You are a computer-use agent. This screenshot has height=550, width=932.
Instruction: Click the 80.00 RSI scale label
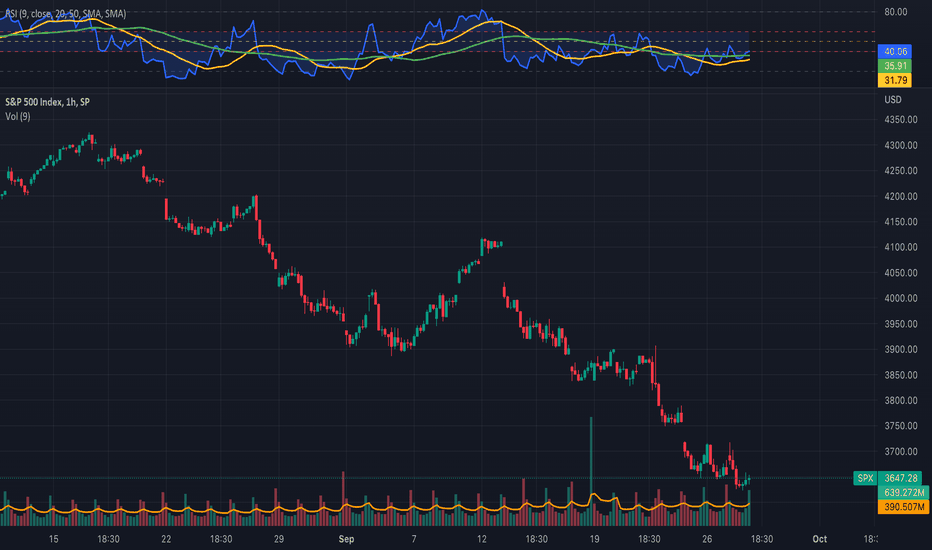(896, 11)
